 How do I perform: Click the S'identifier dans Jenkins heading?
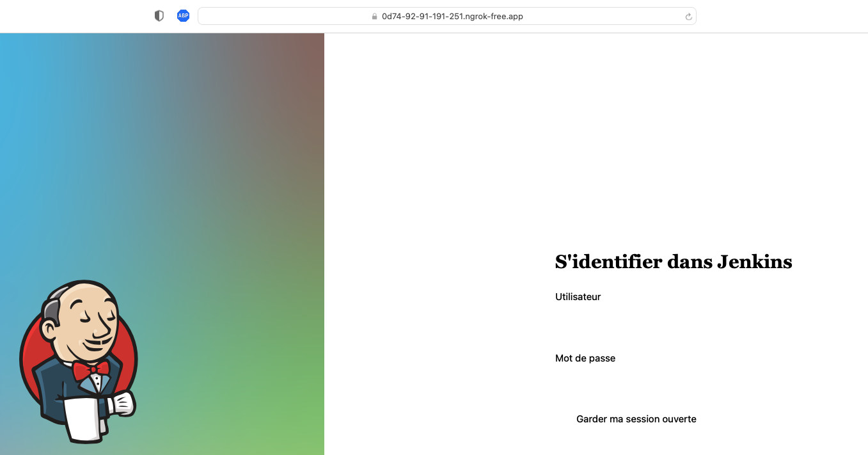(673, 262)
